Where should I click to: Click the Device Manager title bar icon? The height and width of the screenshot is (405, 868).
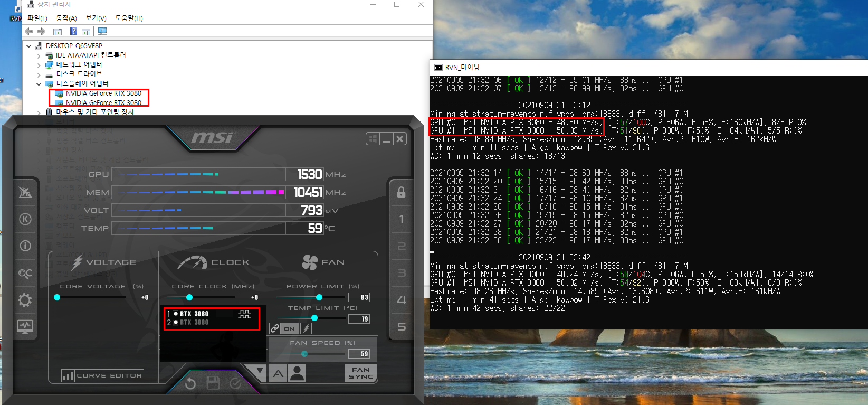pyautogui.click(x=31, y=5)
